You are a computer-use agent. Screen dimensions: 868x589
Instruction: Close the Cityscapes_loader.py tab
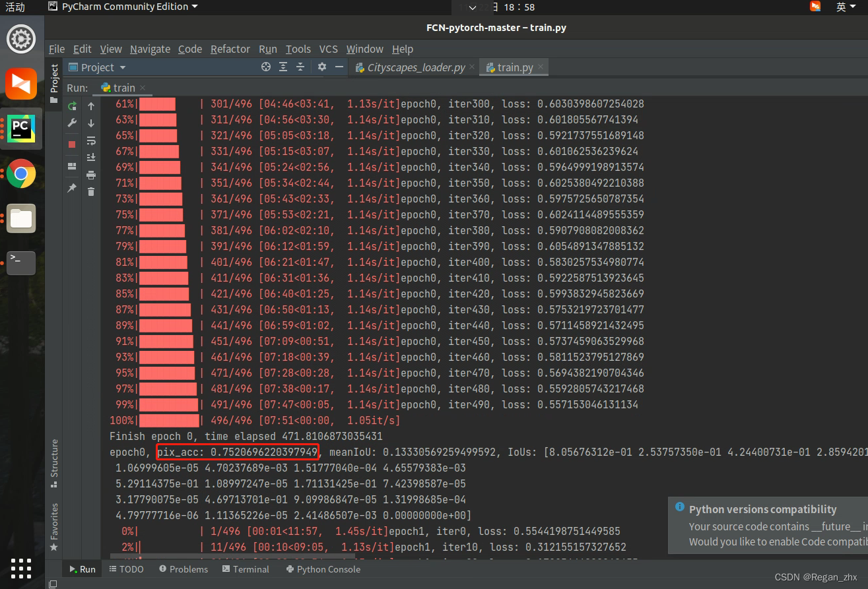tap(473, 67)
